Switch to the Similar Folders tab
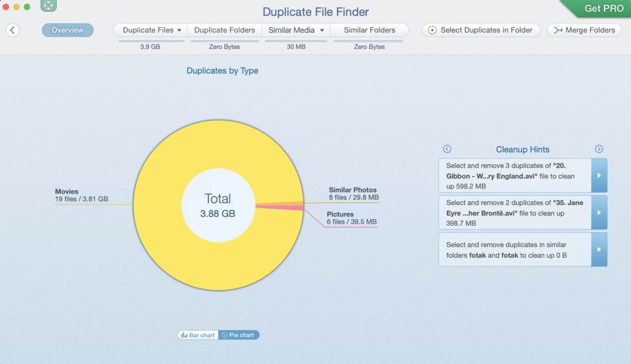The image size is (631, 364). (370, 30)
